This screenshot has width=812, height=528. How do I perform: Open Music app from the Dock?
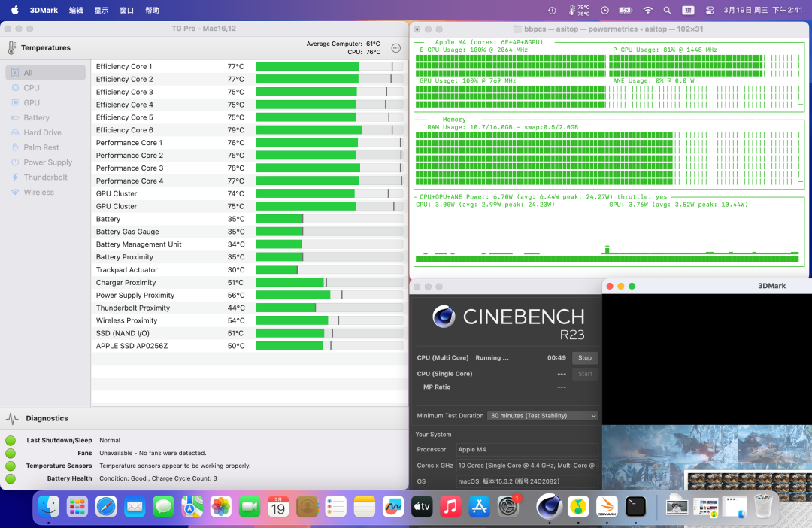450,507
